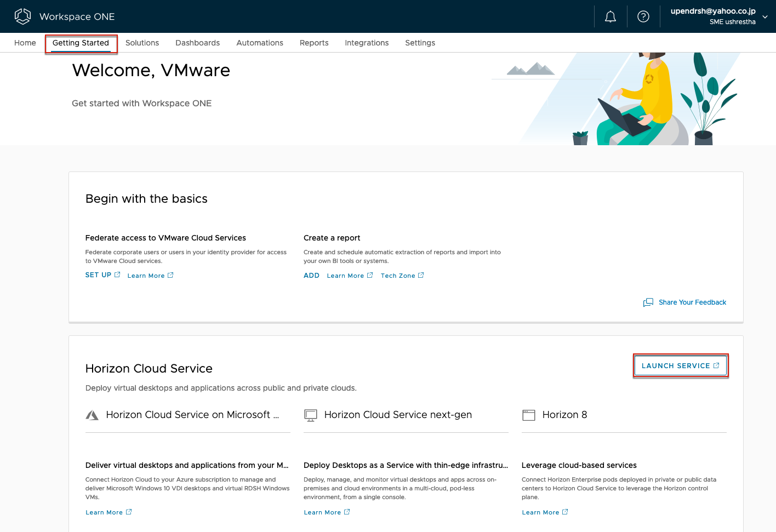Click the Azure icon for Horizon Cloud on Microsoft
This screenshot has height=532, width=776.
(92, 415)
